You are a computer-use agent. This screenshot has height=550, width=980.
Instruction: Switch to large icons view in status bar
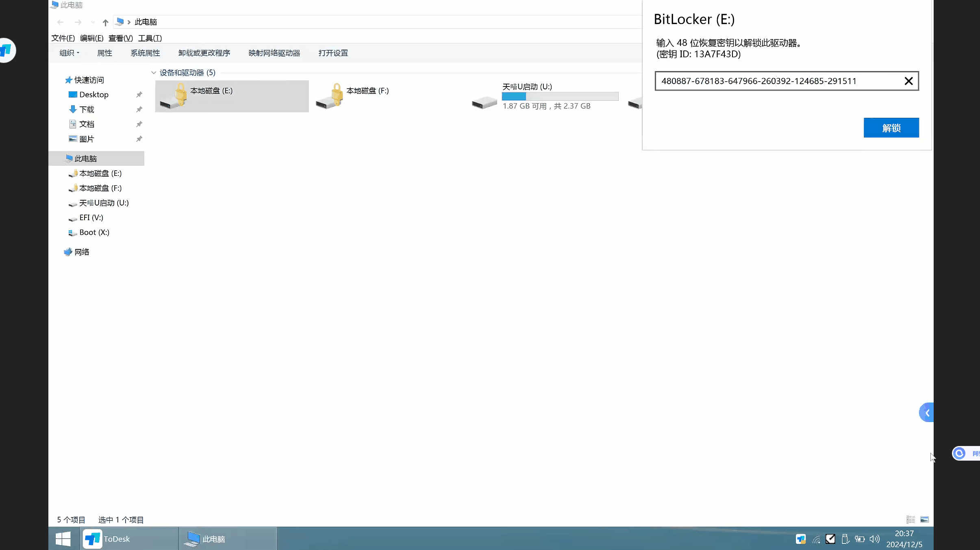click(x=924, y=520)
